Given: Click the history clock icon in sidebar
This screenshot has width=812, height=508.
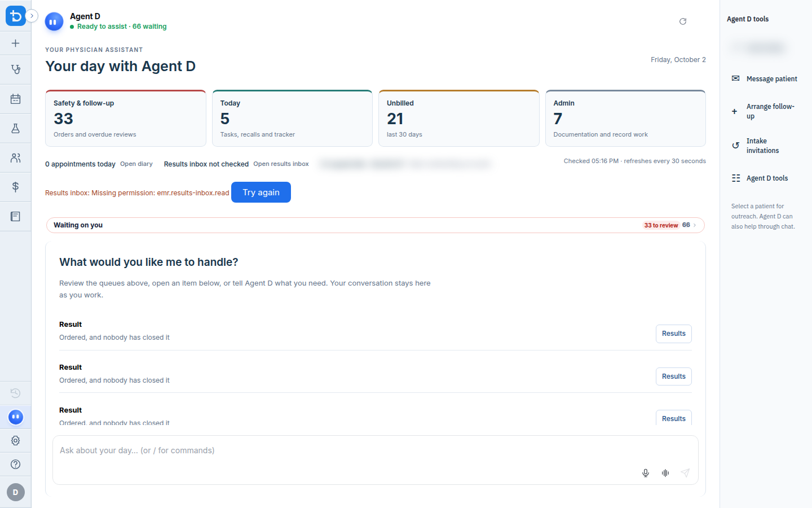Looking at the screenshot, I should click(15, 393).
